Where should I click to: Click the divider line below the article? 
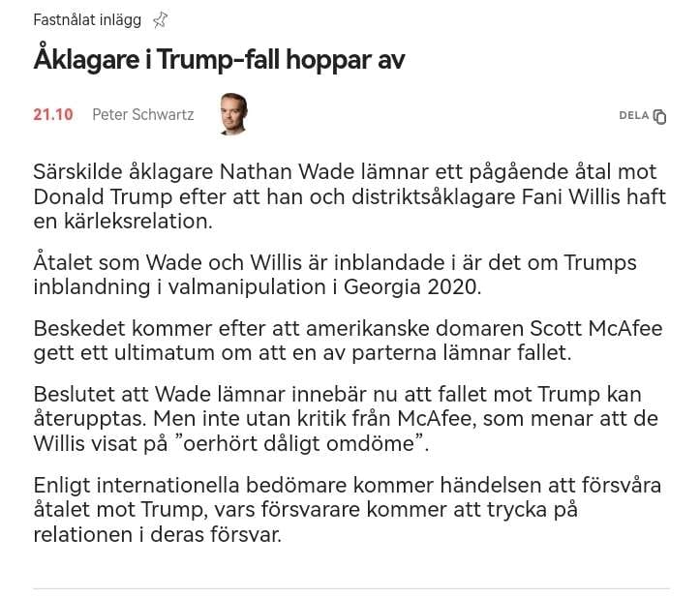pyautogui.click(x=350, y=587)
